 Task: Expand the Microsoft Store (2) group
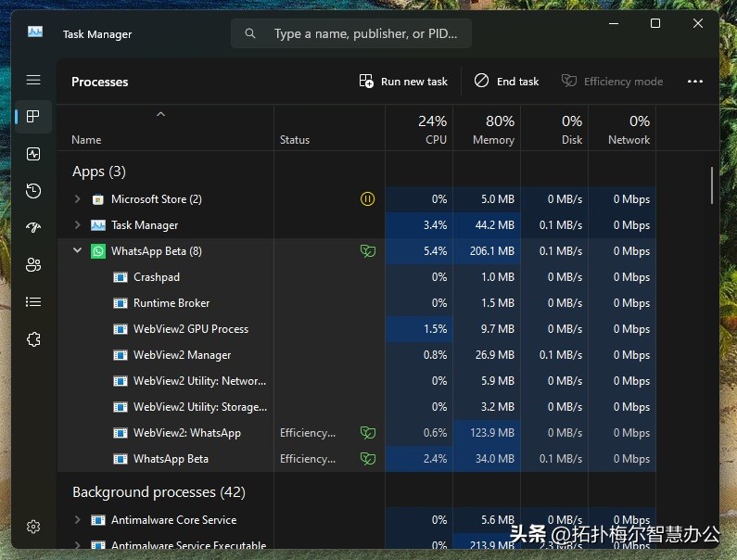77,199
